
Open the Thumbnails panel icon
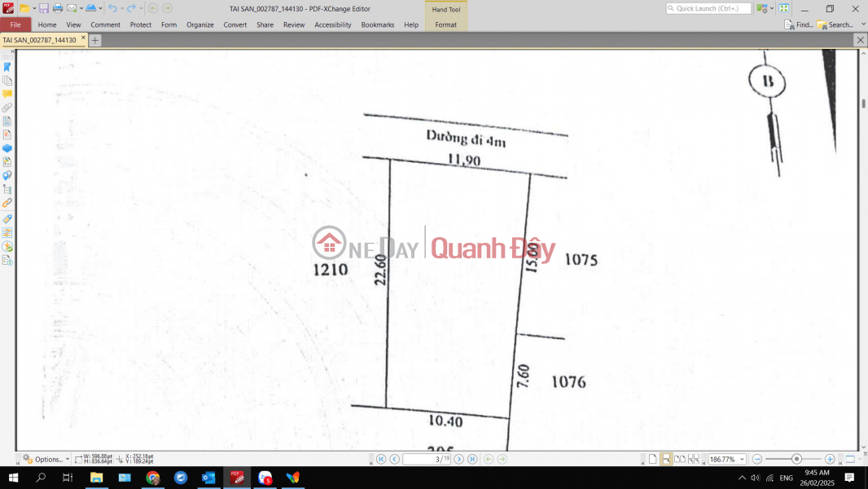click(x=7, y=81)
